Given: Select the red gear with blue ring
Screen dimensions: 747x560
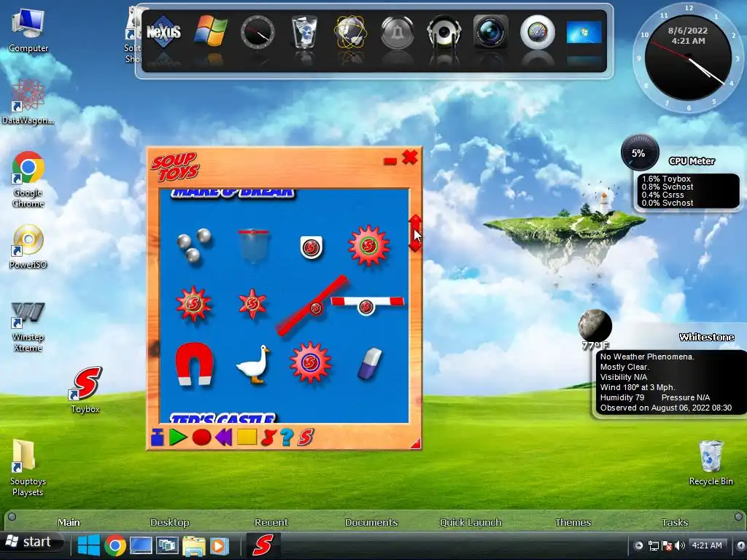Looking at the screenshot, I should pyautogui.click(x=310, y=362).
